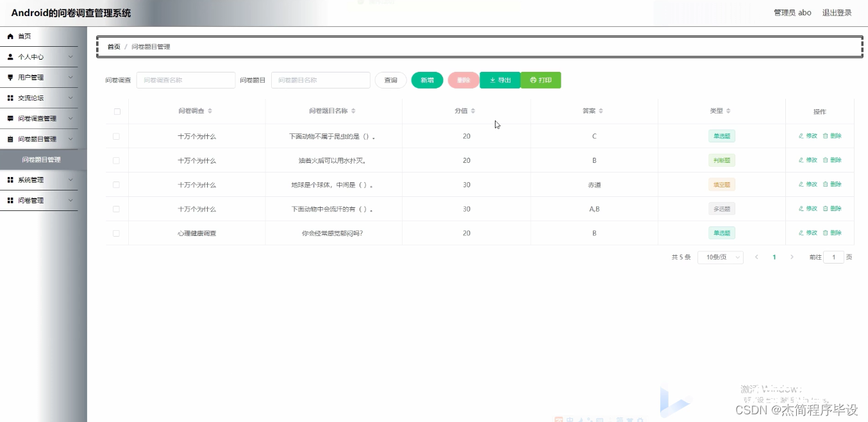Tick the checkbox on the first question row
This screenshot has width=868, height=422.
click(x=117, y=135)
